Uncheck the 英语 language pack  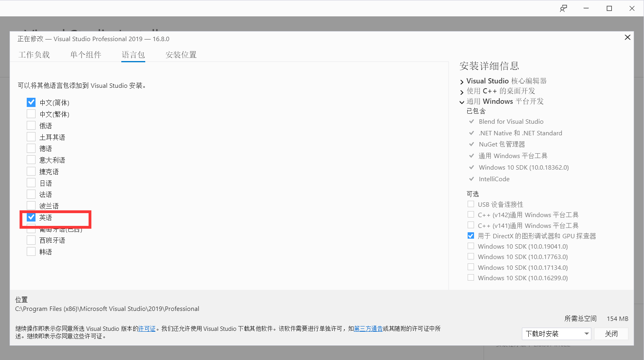coord(31,218)
